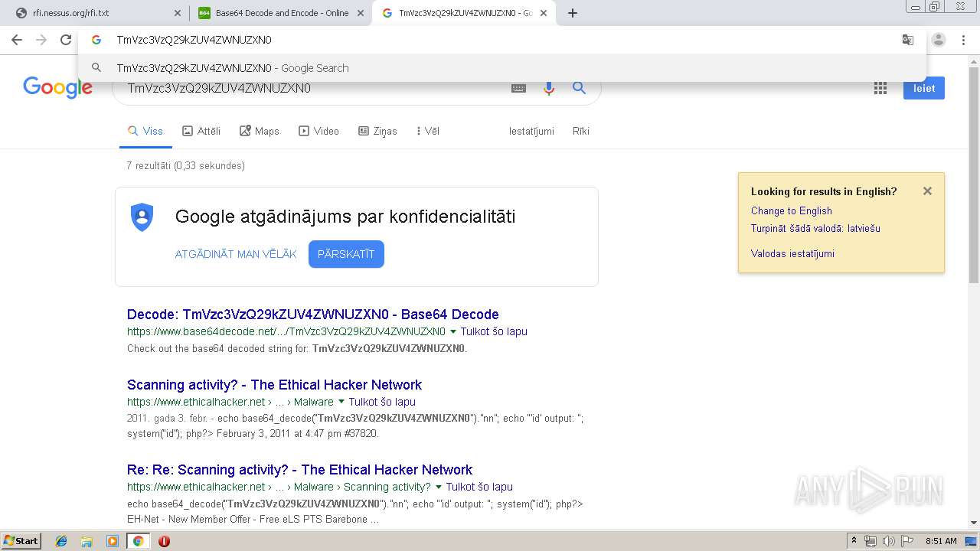Switch to Video results
The height and width of the screenshot is (551, 980).
click(318, 131)
